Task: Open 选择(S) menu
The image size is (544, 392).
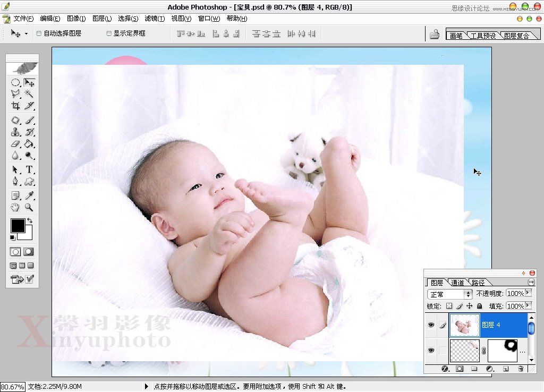Action: 128,19
